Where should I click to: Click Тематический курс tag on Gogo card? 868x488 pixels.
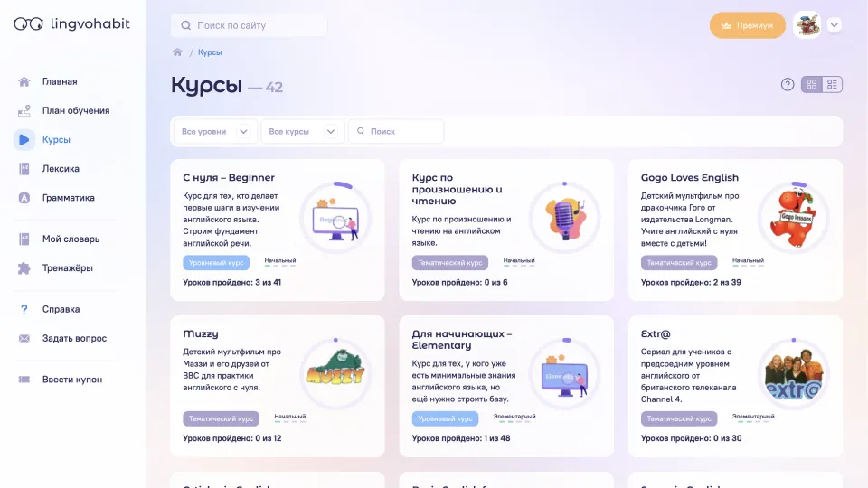[679, 263]
